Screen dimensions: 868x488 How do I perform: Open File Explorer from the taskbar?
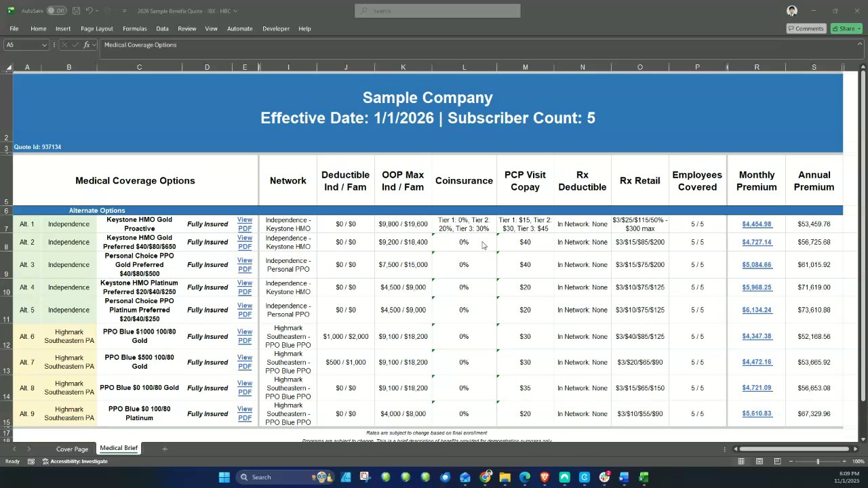(x=505, y=477)
